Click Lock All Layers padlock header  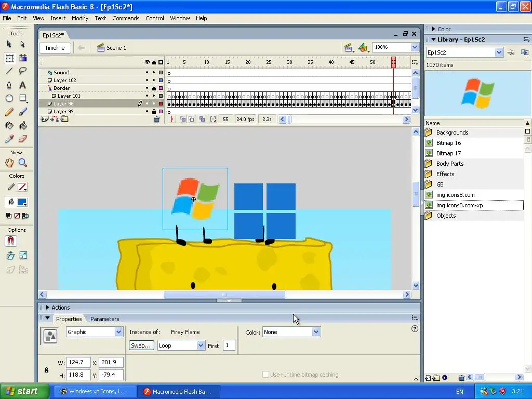click(154, 62)
